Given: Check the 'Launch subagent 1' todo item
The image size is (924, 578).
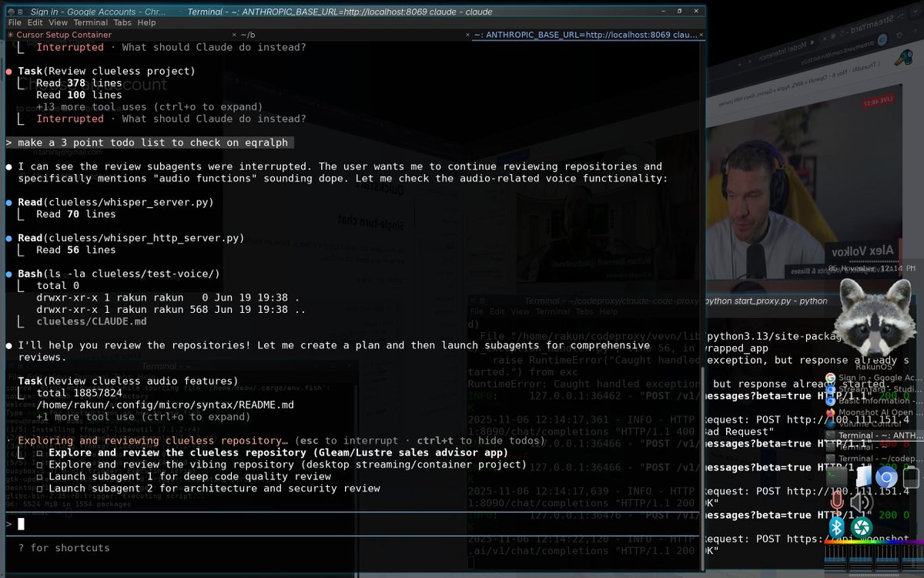Looking at the screenshot, I should pos(41,476).
